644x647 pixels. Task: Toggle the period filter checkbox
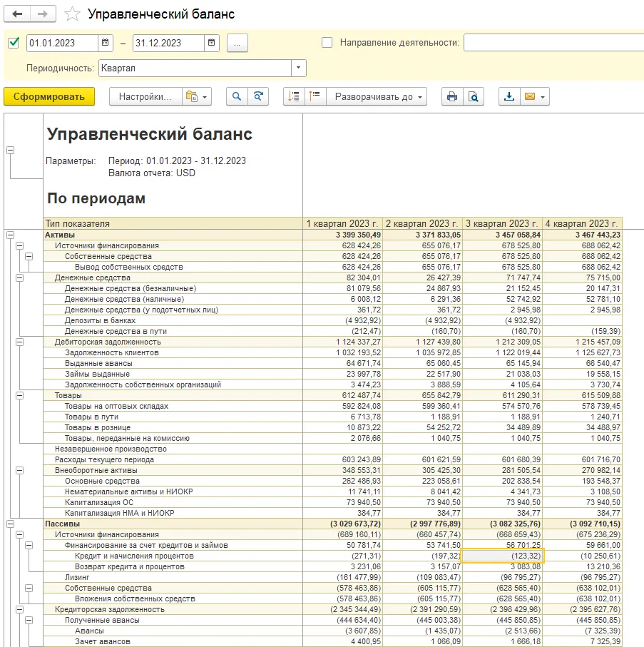click(13, 43)
